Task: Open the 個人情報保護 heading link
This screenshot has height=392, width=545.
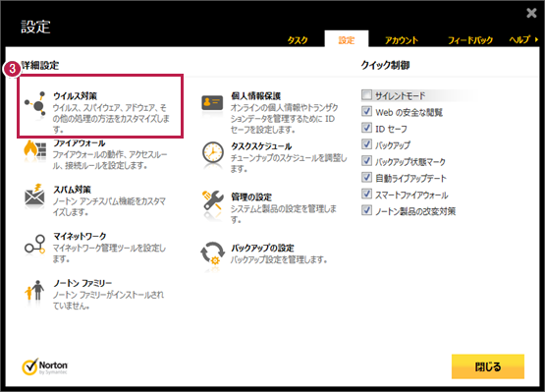Action: point(256,95)
